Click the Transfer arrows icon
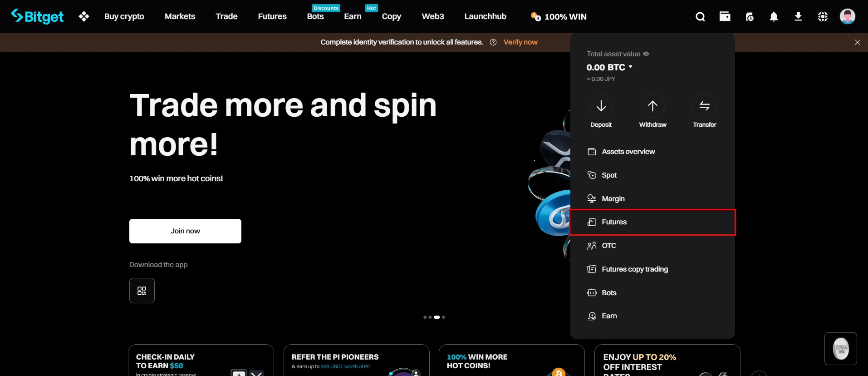Image resolution: width=868 pixels, height=376 pixels. point(704,106)
